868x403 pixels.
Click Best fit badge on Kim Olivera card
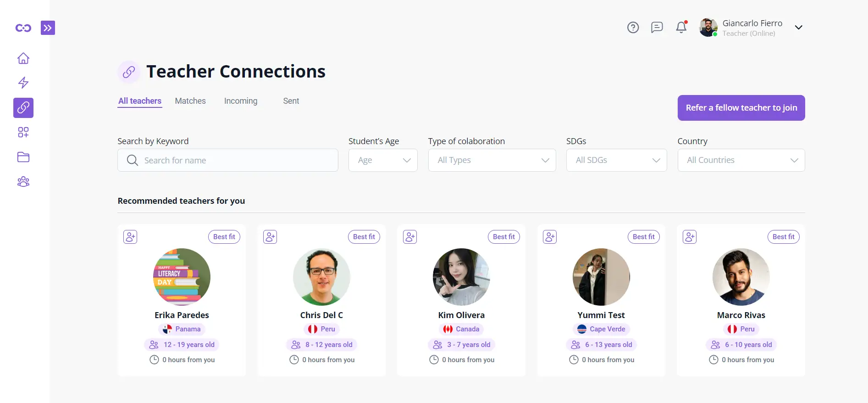pos(504,237)
